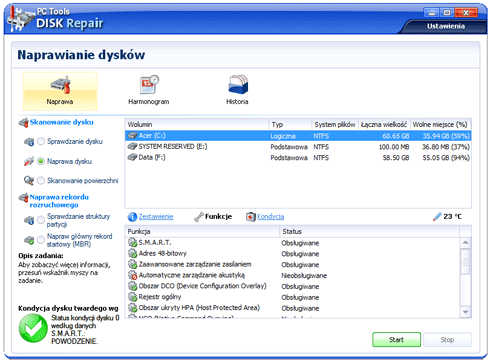The width and height of the screenshot is (490, 362).
Task: Click the green S.M.A.R.T. health checkmark icon
Action: coord(33,328)
